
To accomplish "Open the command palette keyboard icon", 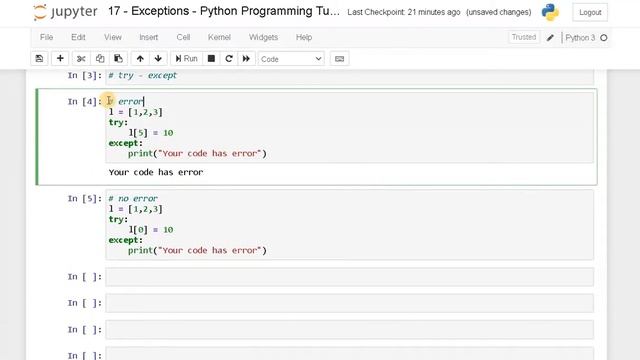I will coord(339,59).
